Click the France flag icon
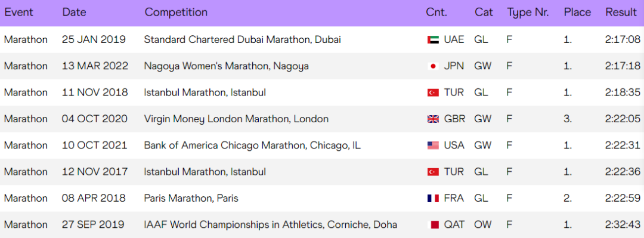Viewport: 644px width, 238px height. [433, 199]
